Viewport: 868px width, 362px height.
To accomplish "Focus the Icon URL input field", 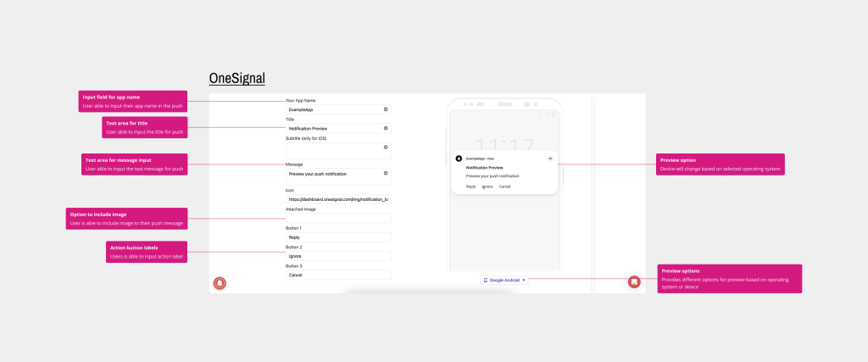I will tap(338, 199).
